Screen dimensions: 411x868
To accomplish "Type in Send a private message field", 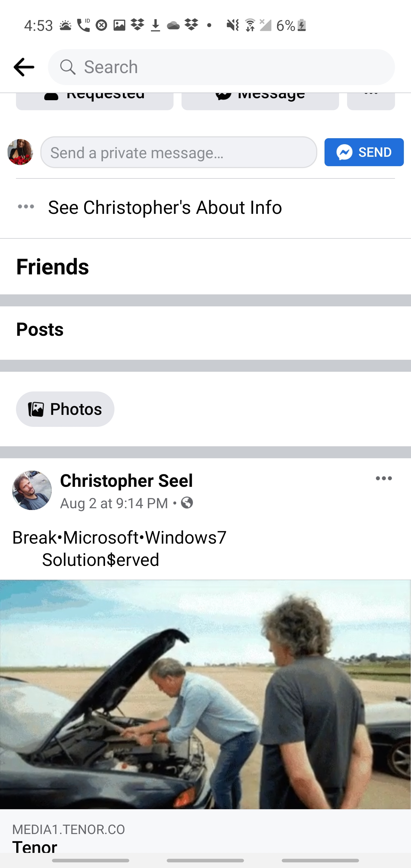I will click(179, 152).
